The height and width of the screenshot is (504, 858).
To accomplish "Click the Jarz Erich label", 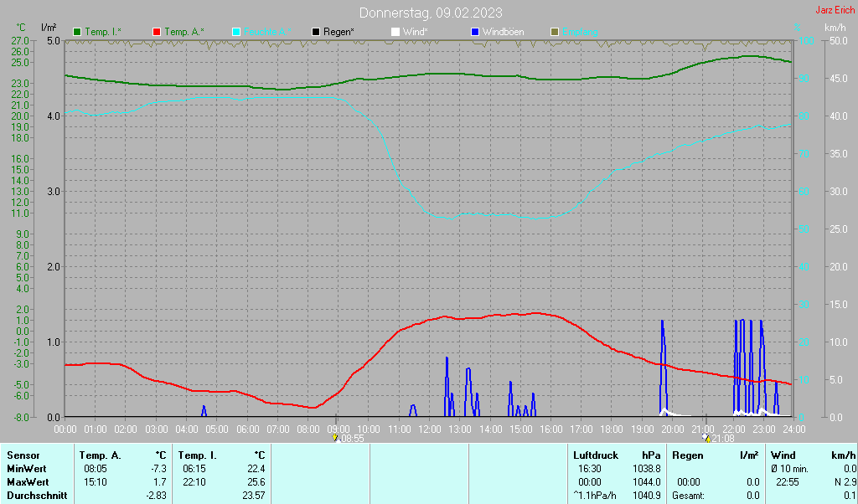I will click(x=835, y=10).
